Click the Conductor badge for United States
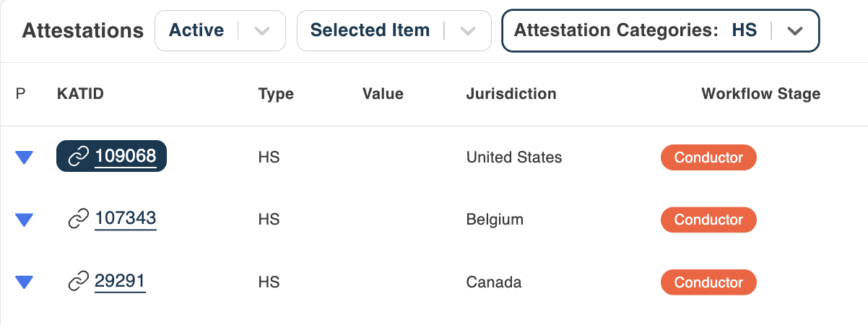 point(708,157)
